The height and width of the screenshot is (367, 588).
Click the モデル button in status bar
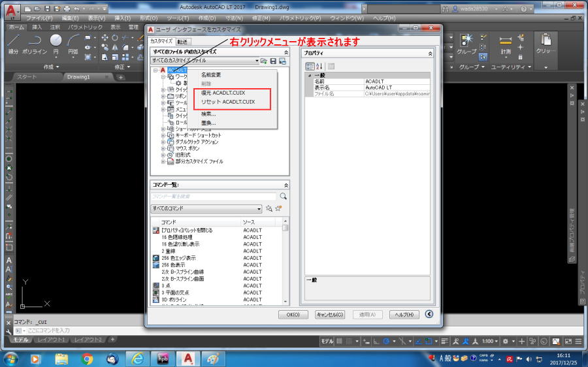(x=327, y=341)
